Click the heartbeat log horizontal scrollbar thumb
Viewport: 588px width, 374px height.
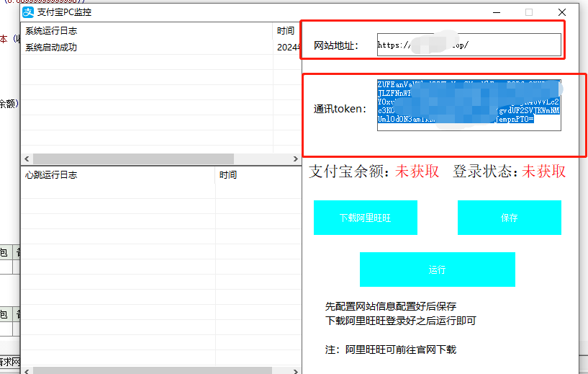[153, 371]
